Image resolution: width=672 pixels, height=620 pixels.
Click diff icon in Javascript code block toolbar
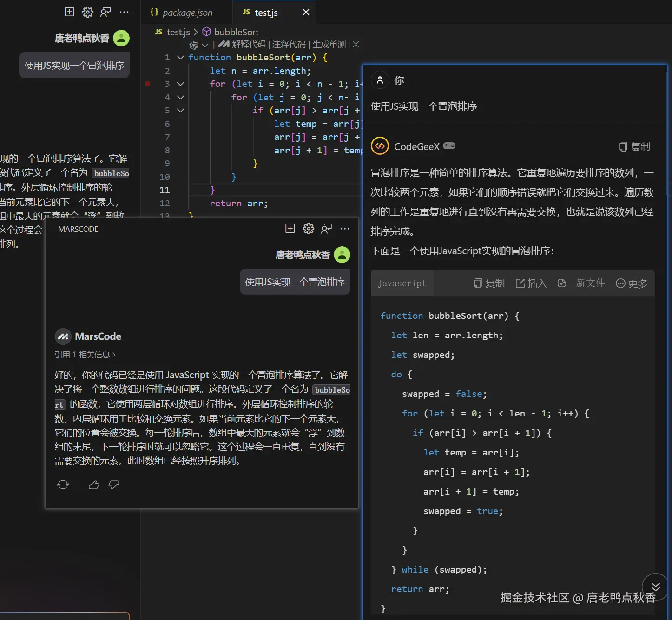(x=562, y=283)
